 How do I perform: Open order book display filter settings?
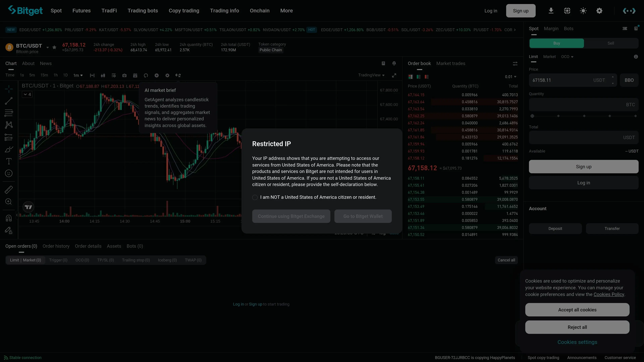coord(515,64)
